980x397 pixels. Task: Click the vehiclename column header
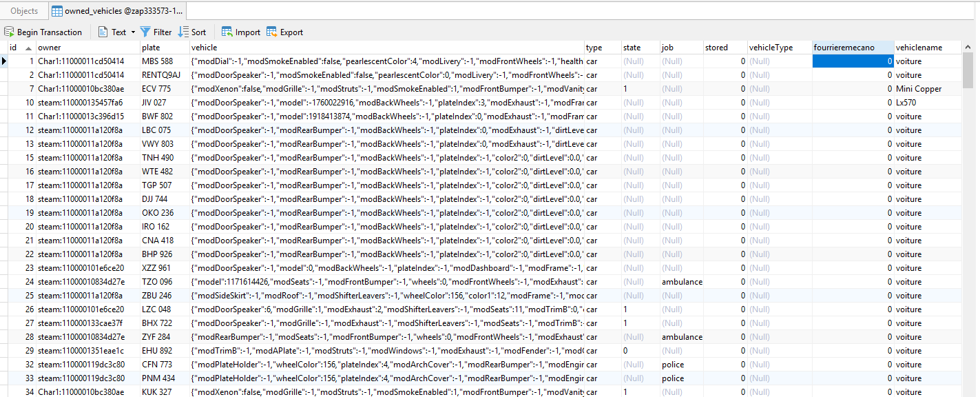click(918, 48)
